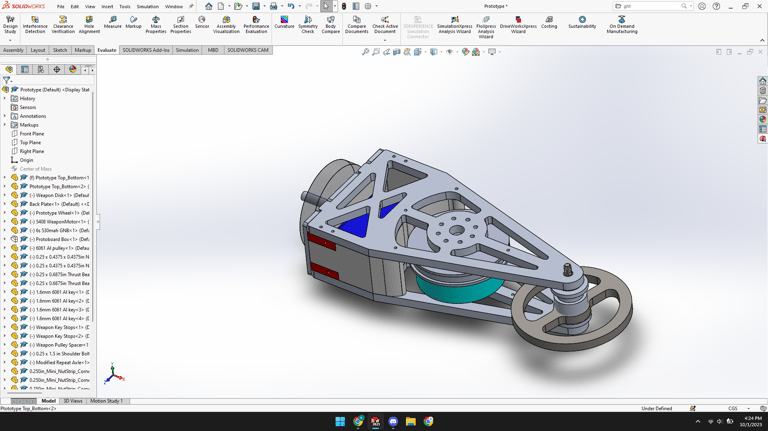Expand the History node in the tree
768x431 pixels.
(5, 99)
